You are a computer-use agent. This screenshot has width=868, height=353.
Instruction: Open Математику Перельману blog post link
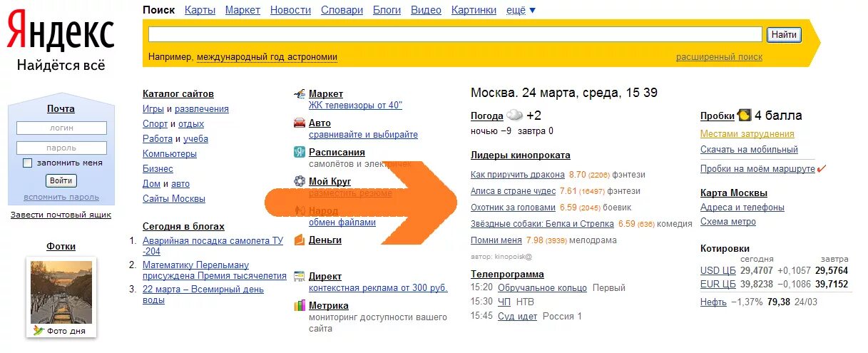coord(213,270)
